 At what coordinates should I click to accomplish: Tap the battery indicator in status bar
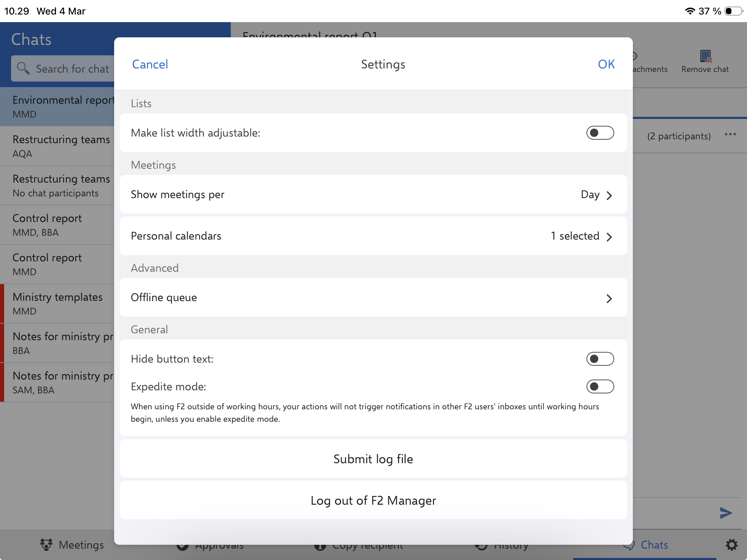pos(734,11)
